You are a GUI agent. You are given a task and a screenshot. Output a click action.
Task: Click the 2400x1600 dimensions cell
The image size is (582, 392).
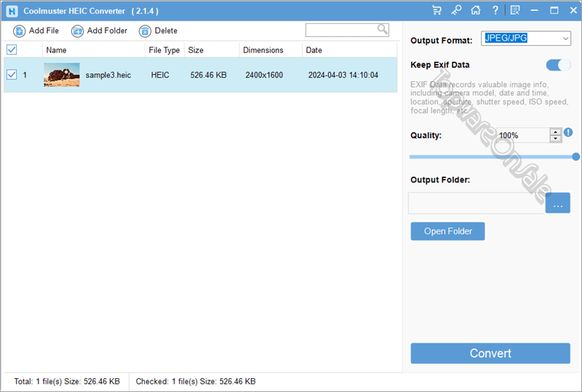[264, 75]
